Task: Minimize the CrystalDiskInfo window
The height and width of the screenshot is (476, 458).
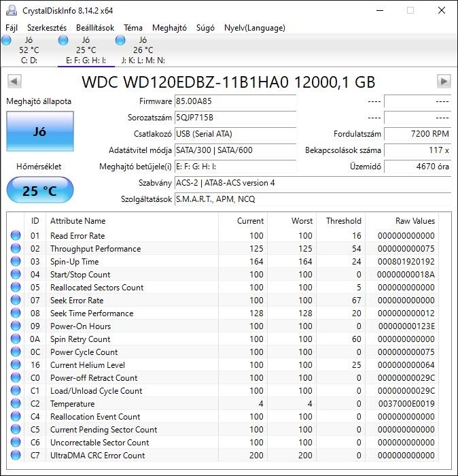Action: point(380,10)
